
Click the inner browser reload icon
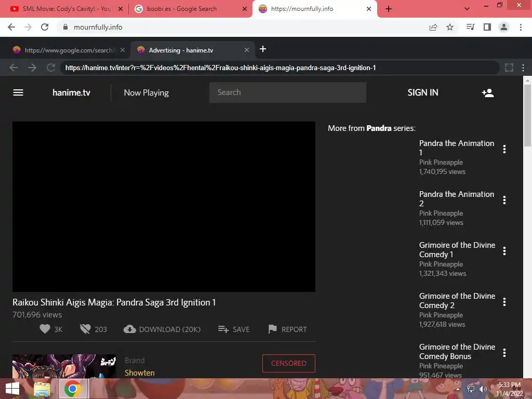(x=51, y=68)
